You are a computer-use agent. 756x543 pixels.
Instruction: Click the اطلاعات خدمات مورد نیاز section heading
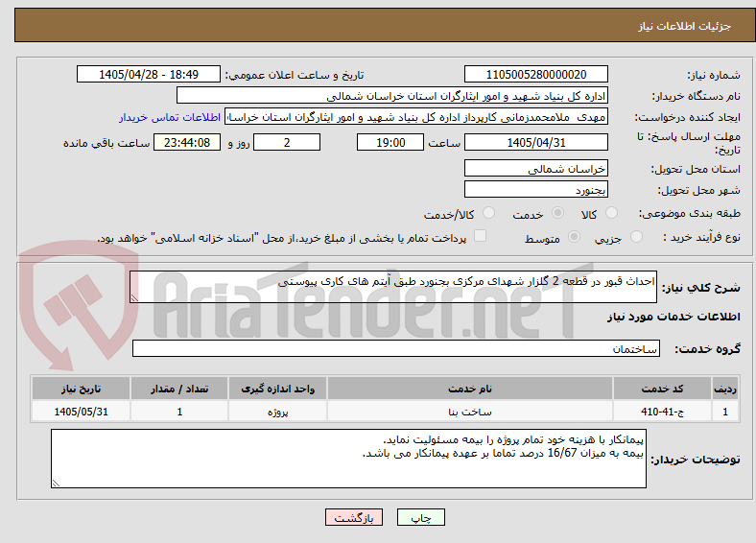673,317
